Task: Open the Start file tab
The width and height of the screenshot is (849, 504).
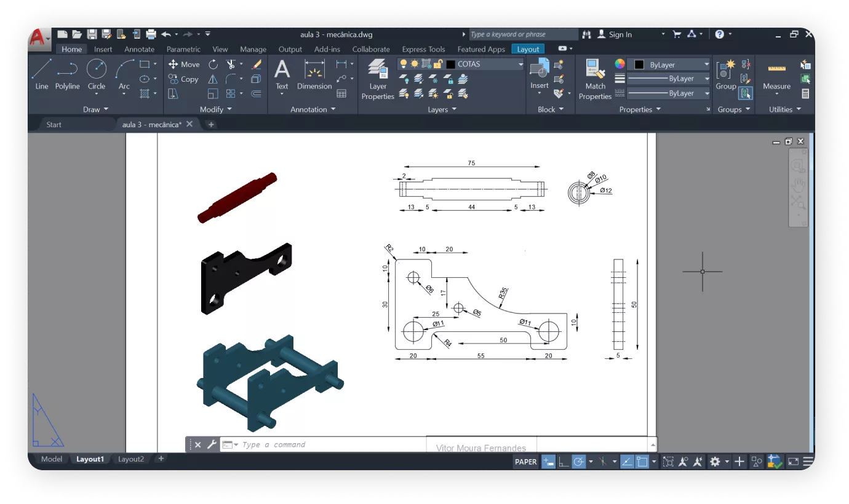Action: pos(54,124)
